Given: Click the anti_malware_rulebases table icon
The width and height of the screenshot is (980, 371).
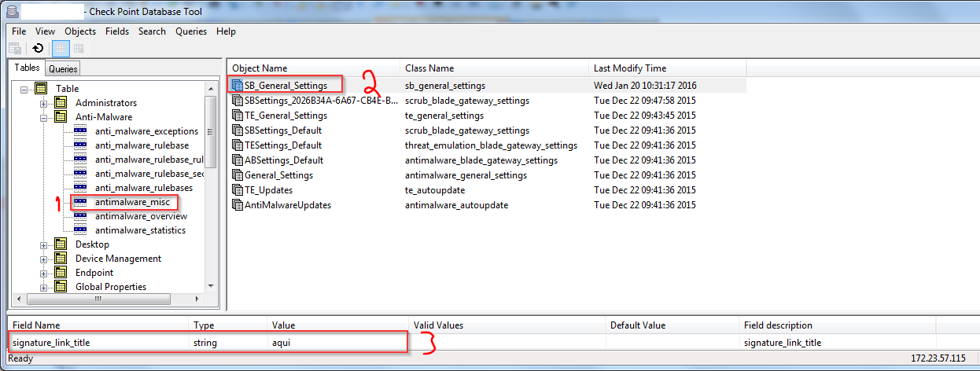Looking at the screenshot, I should (80, 188).
